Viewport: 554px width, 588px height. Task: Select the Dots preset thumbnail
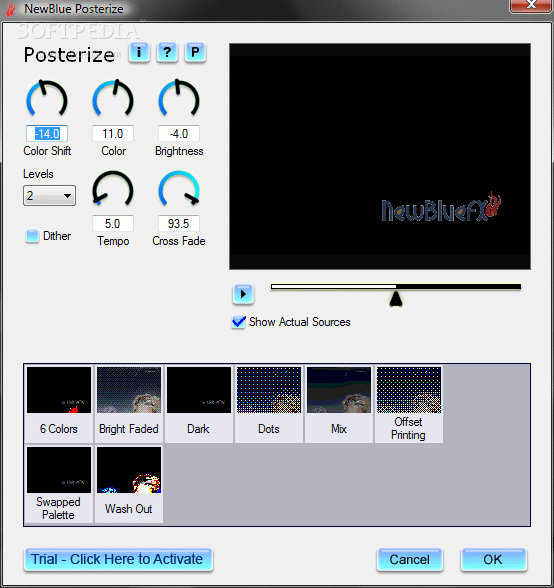269,390
